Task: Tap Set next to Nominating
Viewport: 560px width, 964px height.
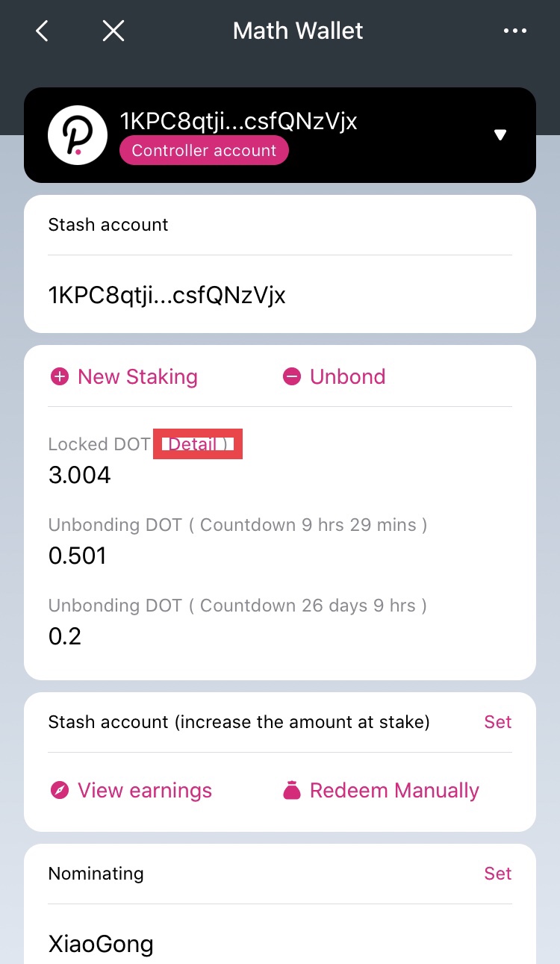Action: click(x=497, y=874)
